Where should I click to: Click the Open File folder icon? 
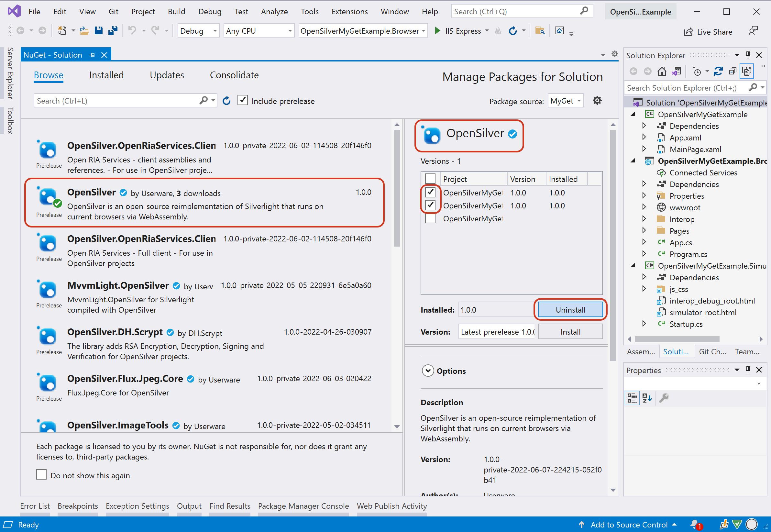[x=84, y=31]
